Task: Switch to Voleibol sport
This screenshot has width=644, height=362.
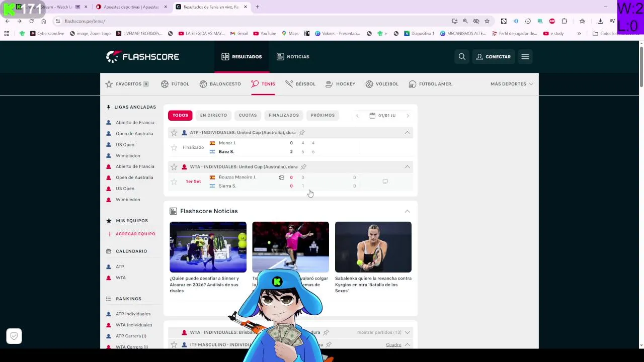Action: tap(382, 84)
